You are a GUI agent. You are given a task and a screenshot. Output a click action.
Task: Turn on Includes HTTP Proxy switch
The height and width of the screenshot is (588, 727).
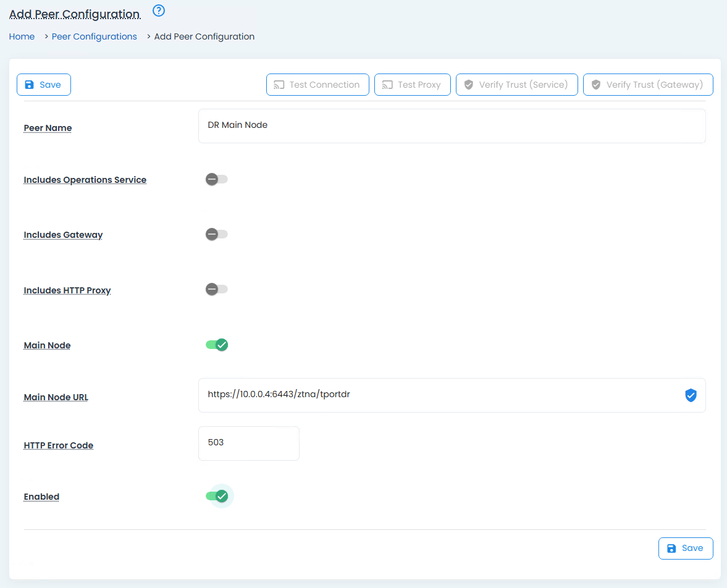click(x=217, y=289)
